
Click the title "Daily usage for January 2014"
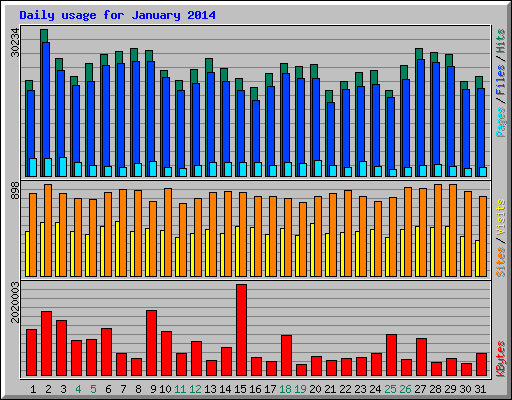coord(117,15)
